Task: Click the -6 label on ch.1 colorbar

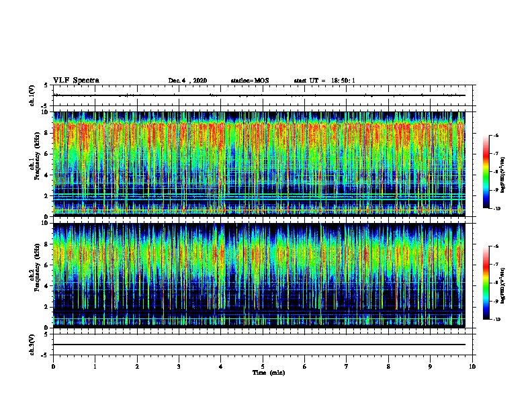Action: [x=496, y=136]
